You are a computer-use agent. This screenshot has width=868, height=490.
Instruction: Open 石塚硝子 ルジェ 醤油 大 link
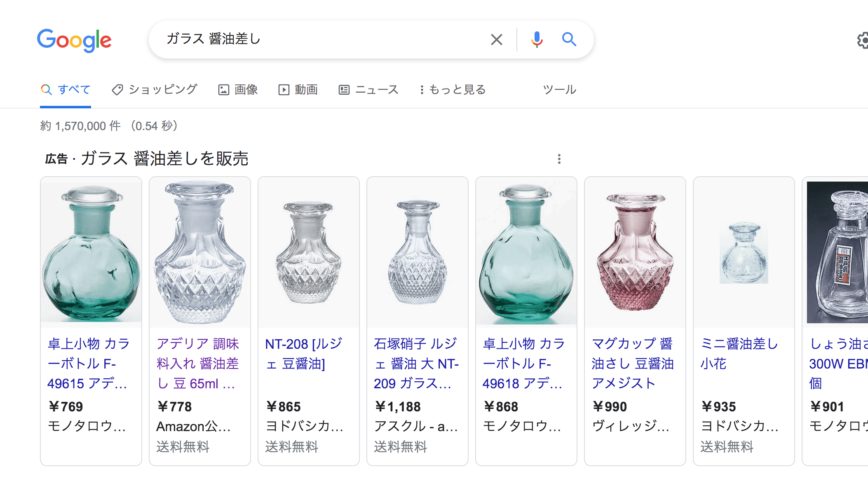pyautogui.click(x=416, y=363)
